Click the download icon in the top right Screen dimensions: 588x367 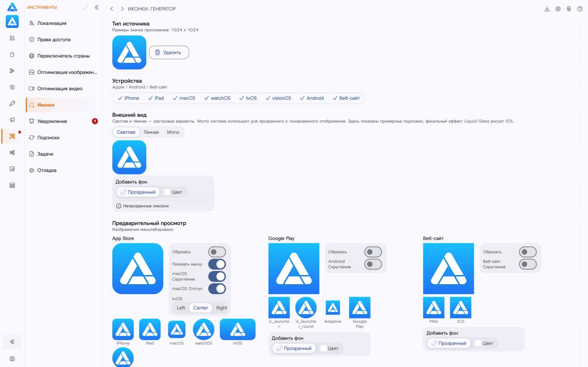[547, 9]
